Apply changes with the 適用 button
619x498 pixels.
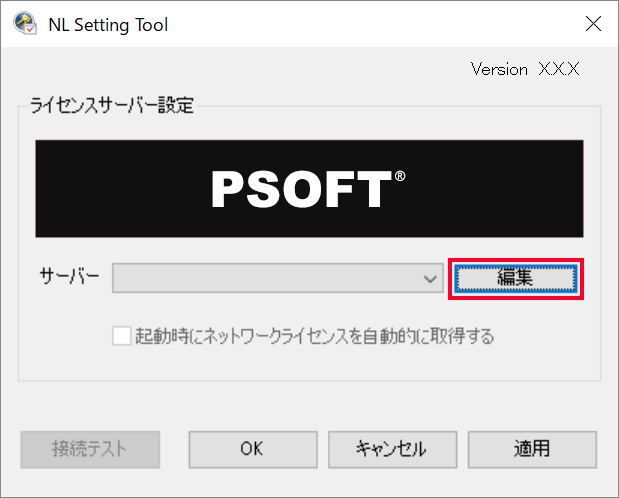[532, 449]
